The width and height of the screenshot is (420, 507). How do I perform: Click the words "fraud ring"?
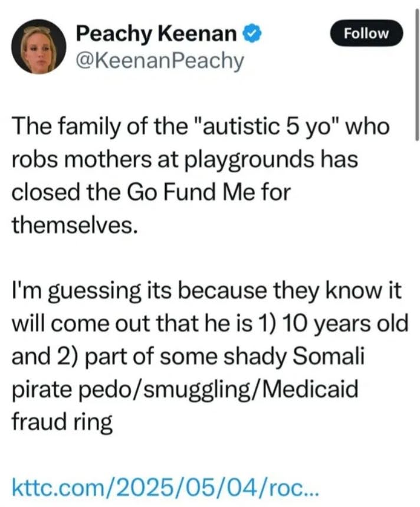tap(61, 423)
